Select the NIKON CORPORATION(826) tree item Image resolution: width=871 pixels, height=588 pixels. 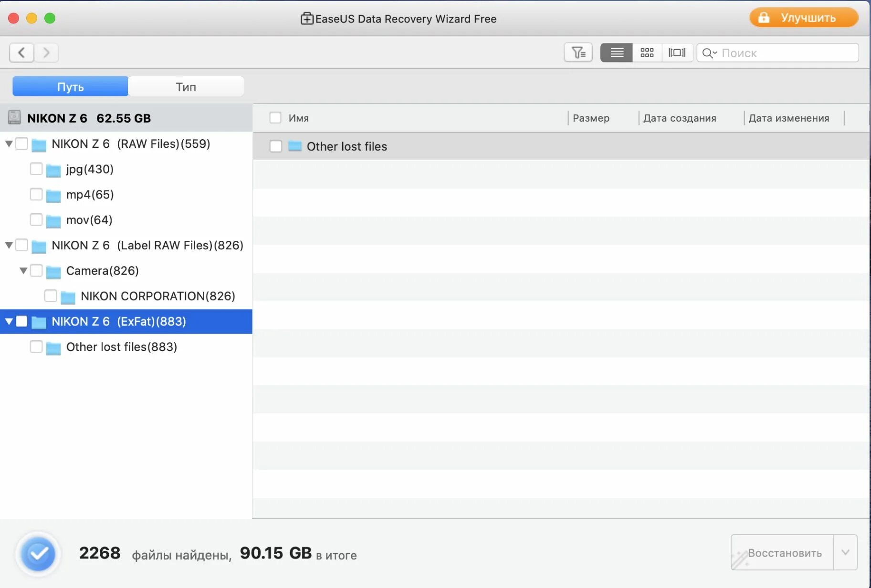pyautogui.click(x=158, y=296)
